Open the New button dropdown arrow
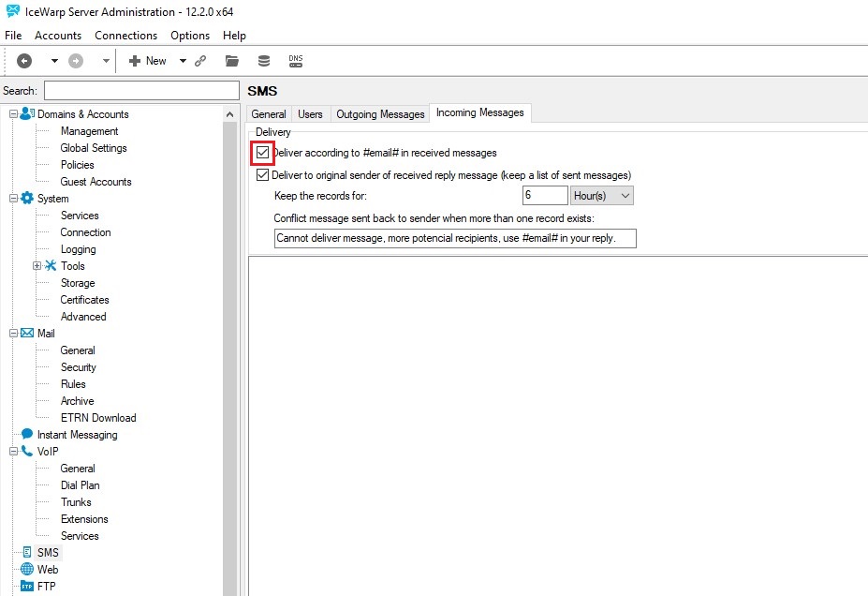This screenshot has height=596, width=868. 183,61
